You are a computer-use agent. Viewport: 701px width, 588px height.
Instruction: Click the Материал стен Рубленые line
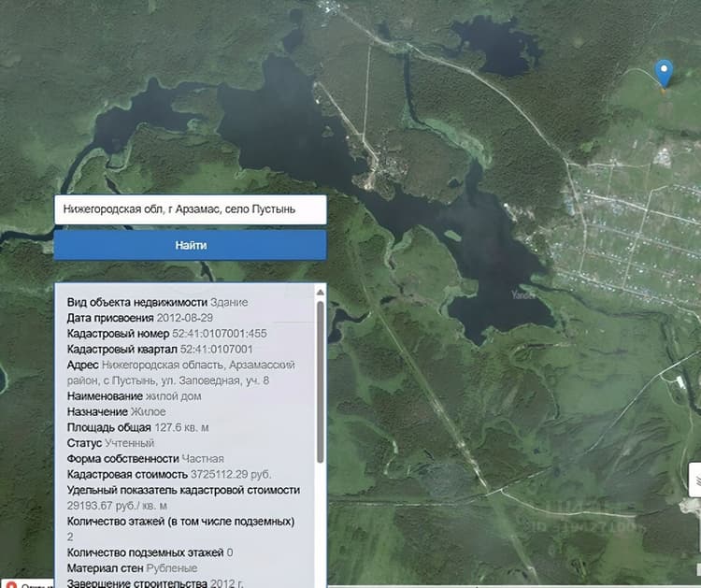point(132,568)
